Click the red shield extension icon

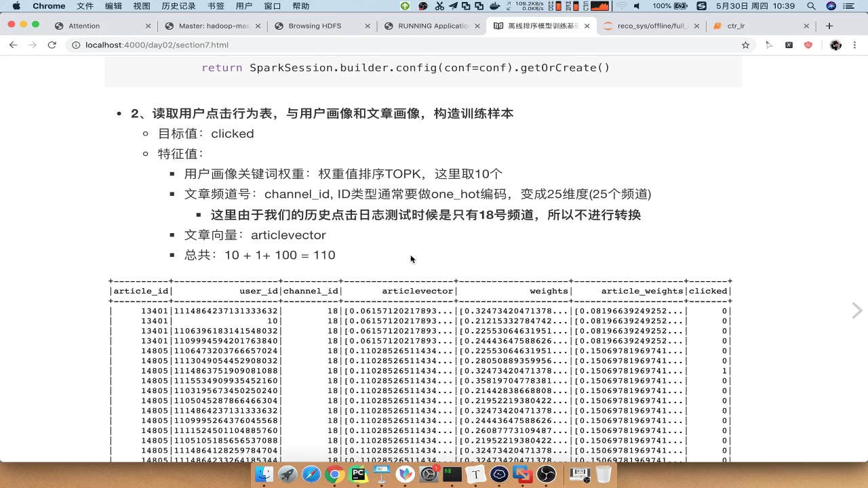coord(808,45)
